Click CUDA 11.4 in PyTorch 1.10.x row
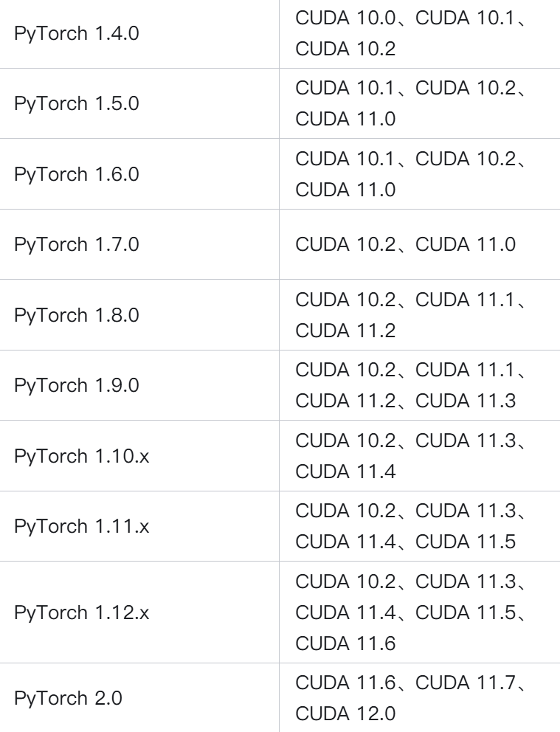This screenshot has width=560, height=732. click(345, 472)
